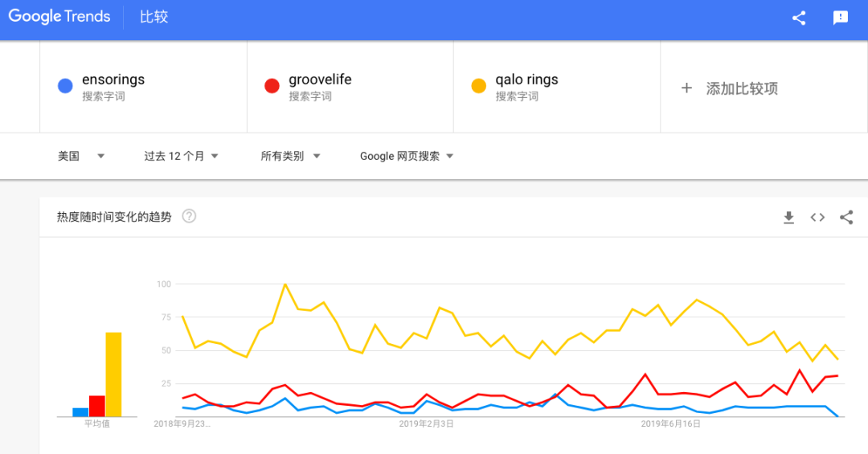Open the 美国 region dropdown
868x454 pixels.
point(81,156)
